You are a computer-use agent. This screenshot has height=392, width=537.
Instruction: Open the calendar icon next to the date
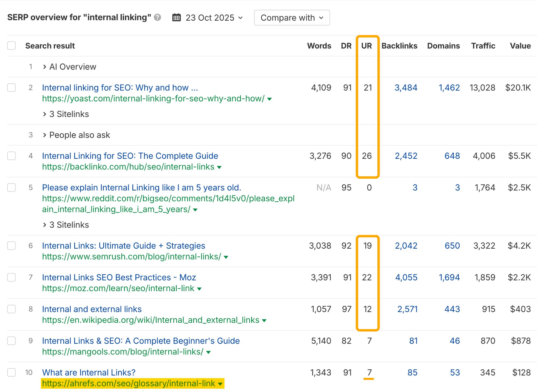coord(176,18)
